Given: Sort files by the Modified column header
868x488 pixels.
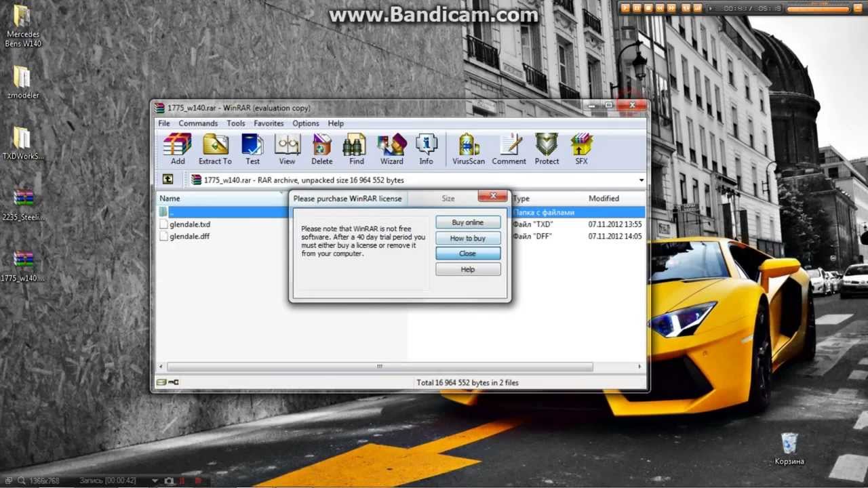Looking at the screenshot, I should [x=615, y=199].
